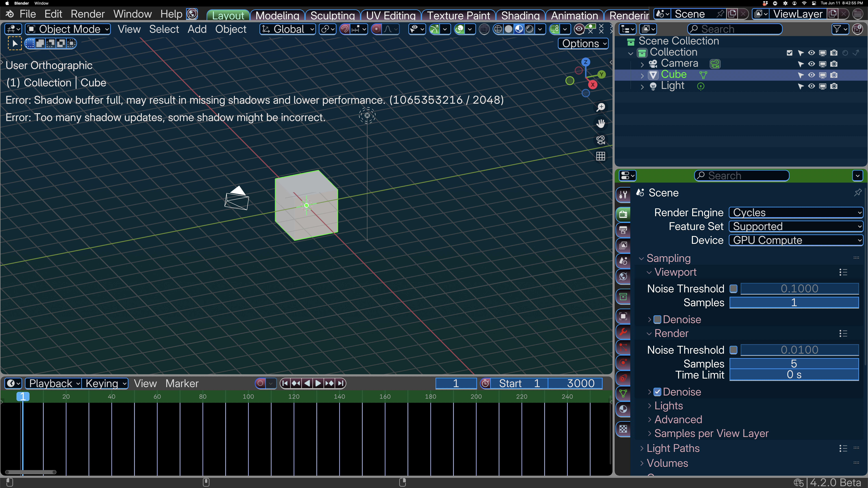The height and width of the screenshot is (488, 868).
Task: Open the Physics properties tab
Action: 623,363
